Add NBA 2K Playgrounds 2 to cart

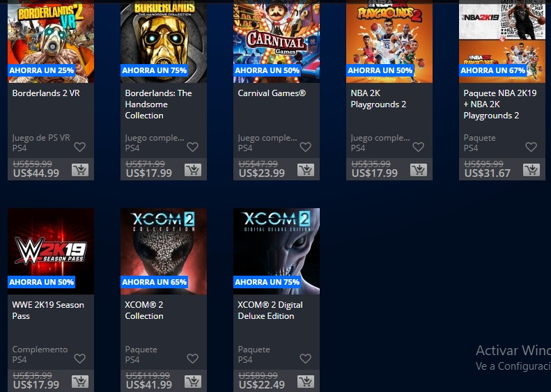click(x=419, y=170)
